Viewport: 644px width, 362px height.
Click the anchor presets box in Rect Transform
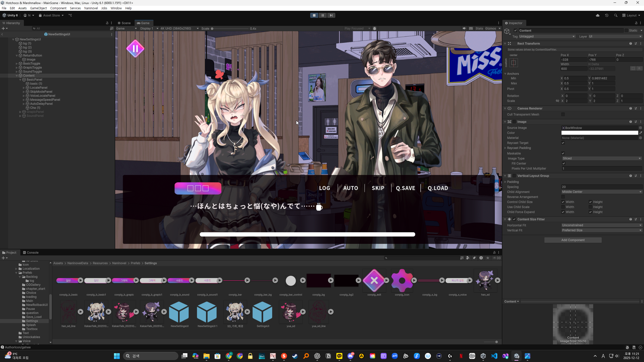513,63
